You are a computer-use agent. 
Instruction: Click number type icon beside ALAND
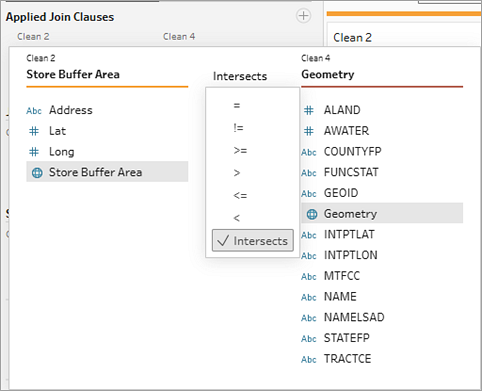pos(309,110)
